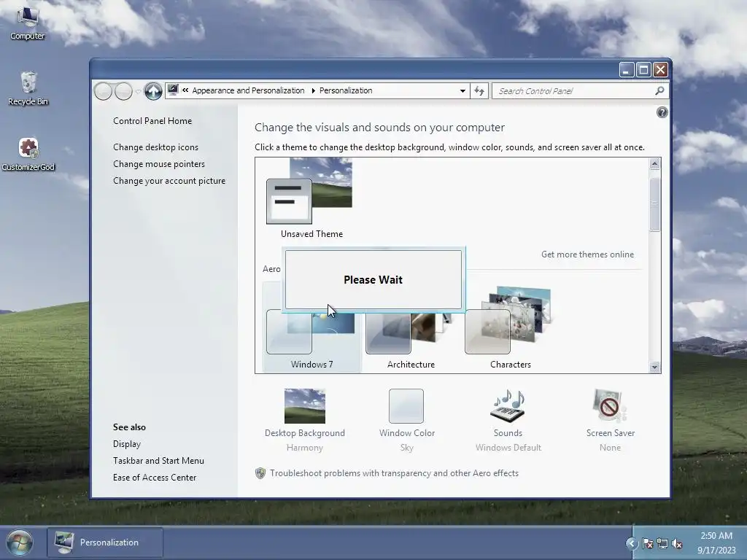Open Display under See also

(127, 444)
